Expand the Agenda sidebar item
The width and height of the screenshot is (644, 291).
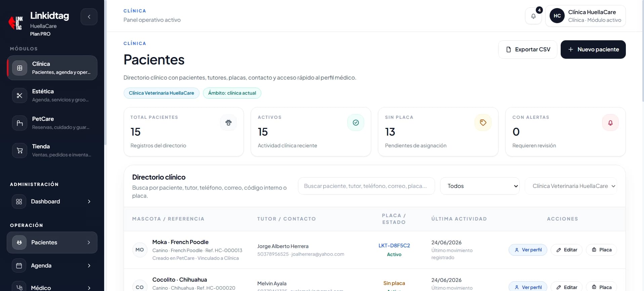52,265
